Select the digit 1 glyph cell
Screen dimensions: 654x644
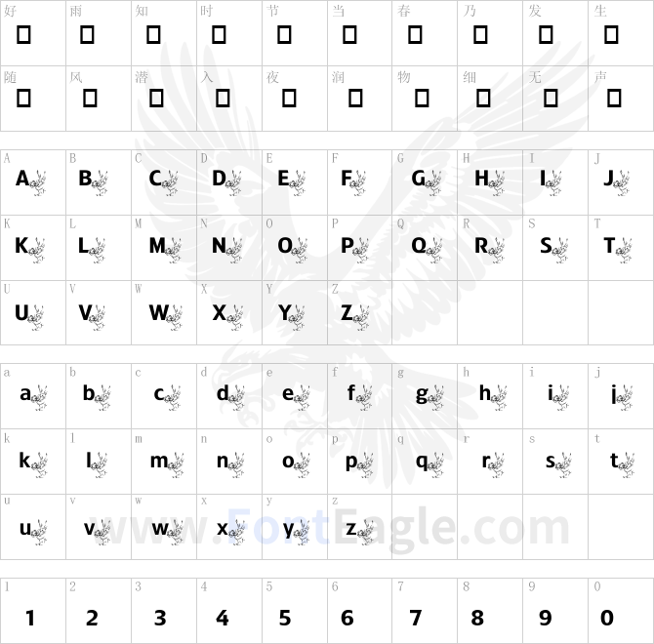pos(33,610)
